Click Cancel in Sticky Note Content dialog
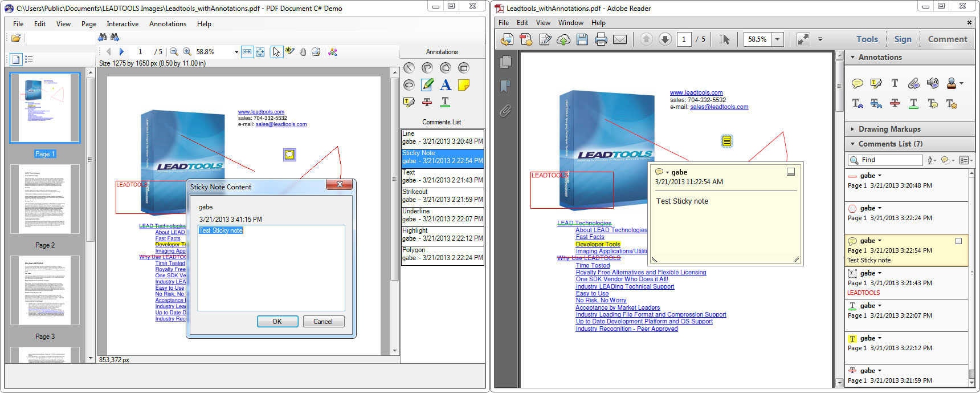 point(323,322)
